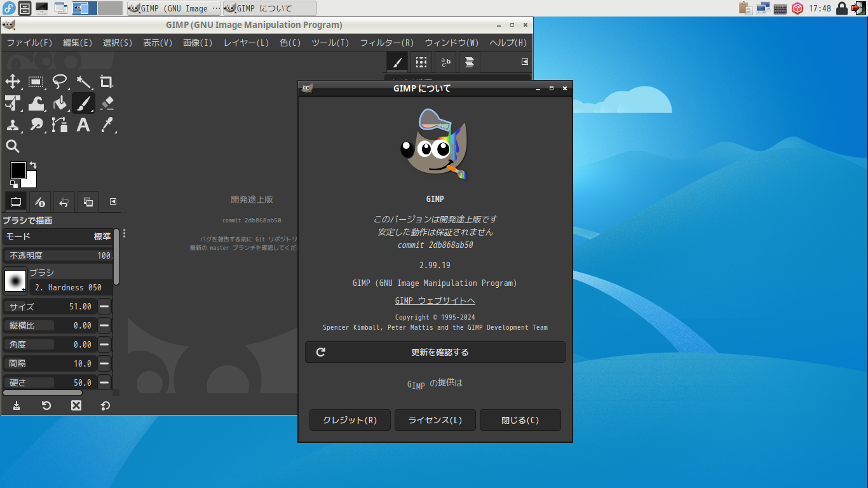This screenshot has width=868, height=488.
Task: Set the サイズ size slider
Action: (50, 306)
